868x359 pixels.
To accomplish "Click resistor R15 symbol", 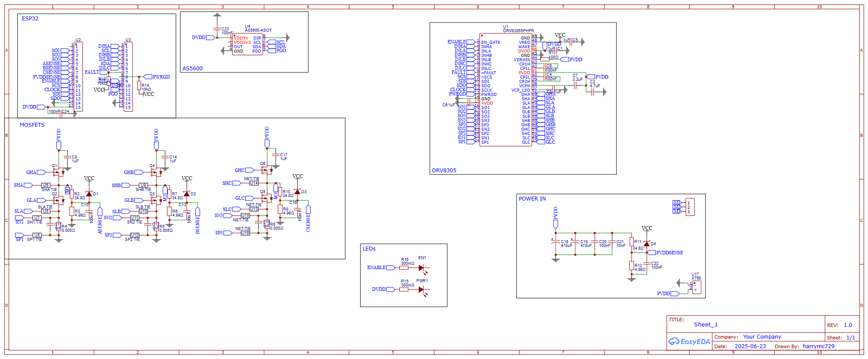I will (404, 289).
